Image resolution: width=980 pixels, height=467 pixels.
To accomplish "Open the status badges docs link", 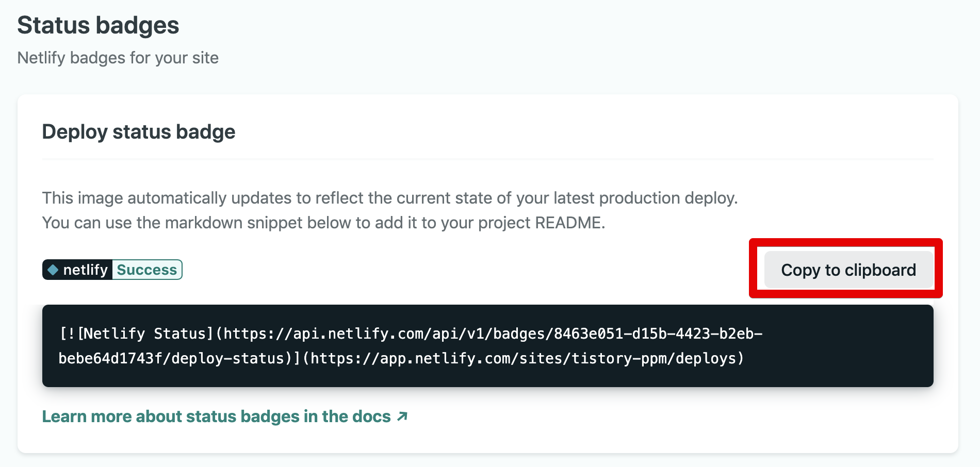I will pos(225,416).
